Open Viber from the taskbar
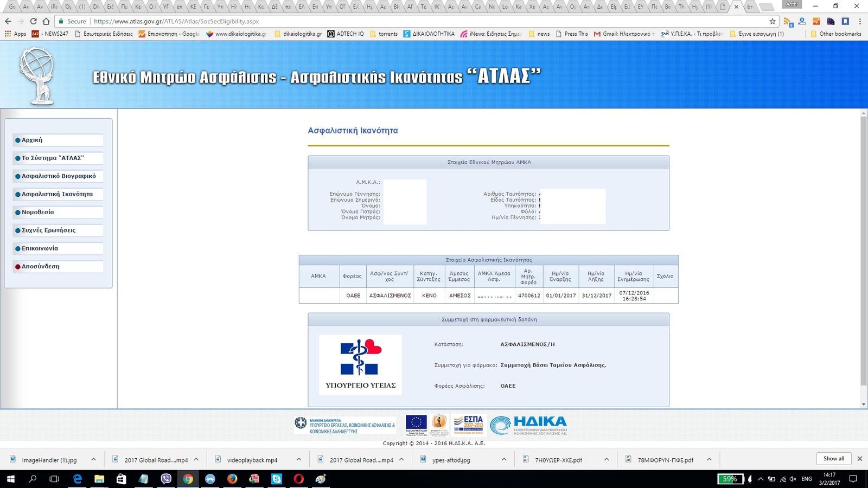This screenshot has height=488, width=868. (x=165, y=479)
